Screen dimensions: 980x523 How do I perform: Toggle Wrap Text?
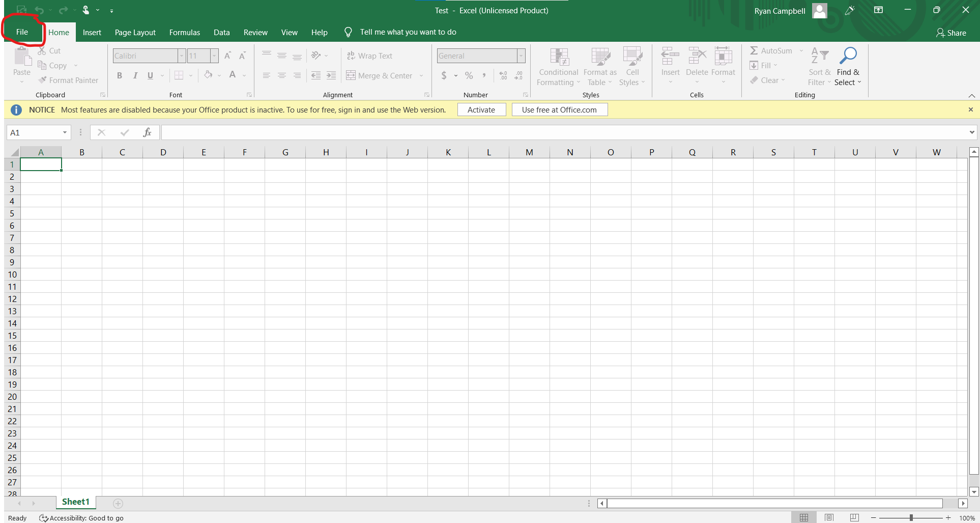click(x=370, y=56)
